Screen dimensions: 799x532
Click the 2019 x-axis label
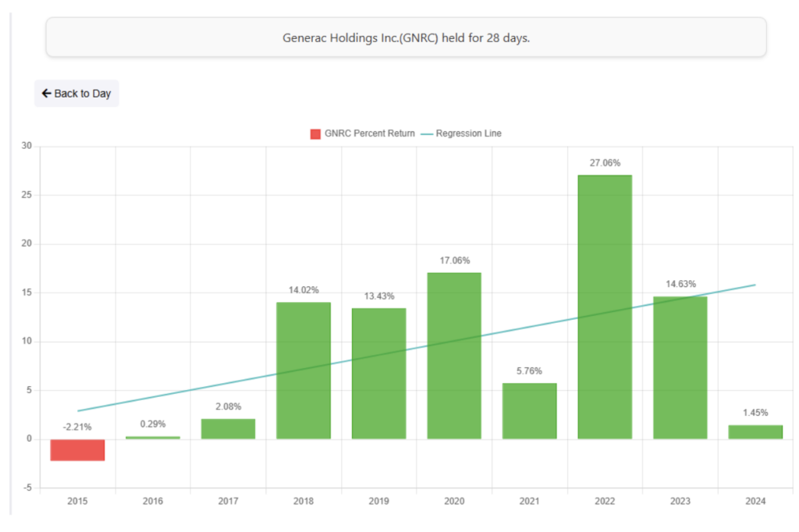(379, 502)
